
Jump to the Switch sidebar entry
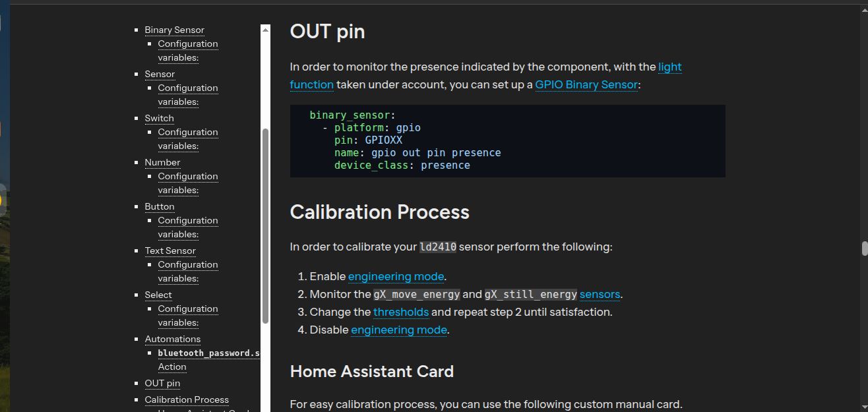[x=160, y=118]
